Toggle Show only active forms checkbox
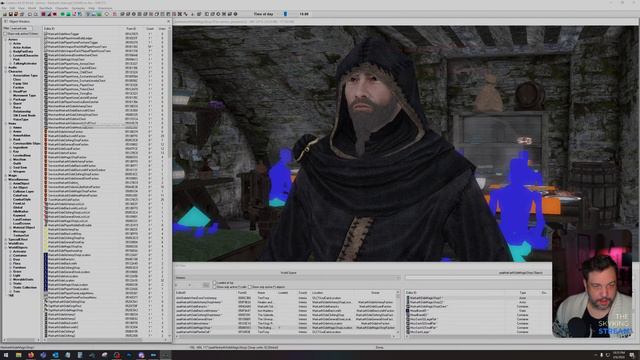Screen dimensions: 640x360 tap(5, 33)
